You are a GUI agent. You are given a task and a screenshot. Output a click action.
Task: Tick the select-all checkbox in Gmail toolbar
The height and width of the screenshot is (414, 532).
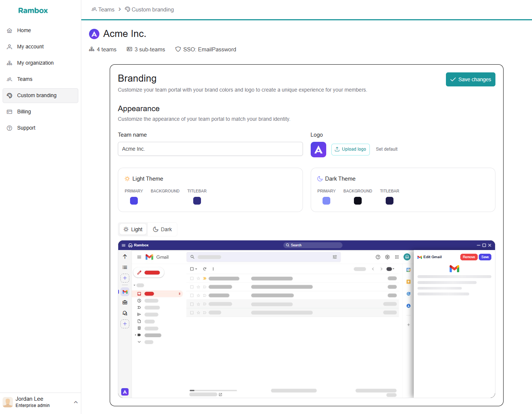192,269
